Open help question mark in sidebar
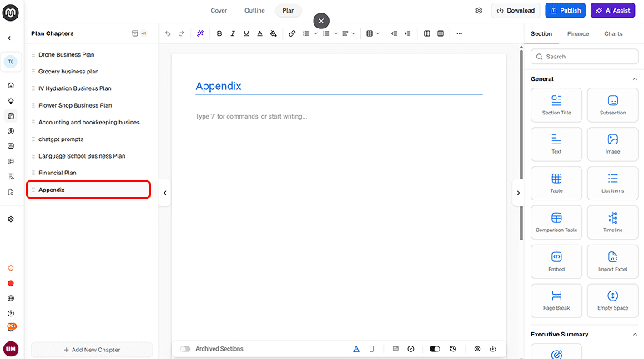The height and width of the screenshot is (359, 644). (x=11, y=313)
